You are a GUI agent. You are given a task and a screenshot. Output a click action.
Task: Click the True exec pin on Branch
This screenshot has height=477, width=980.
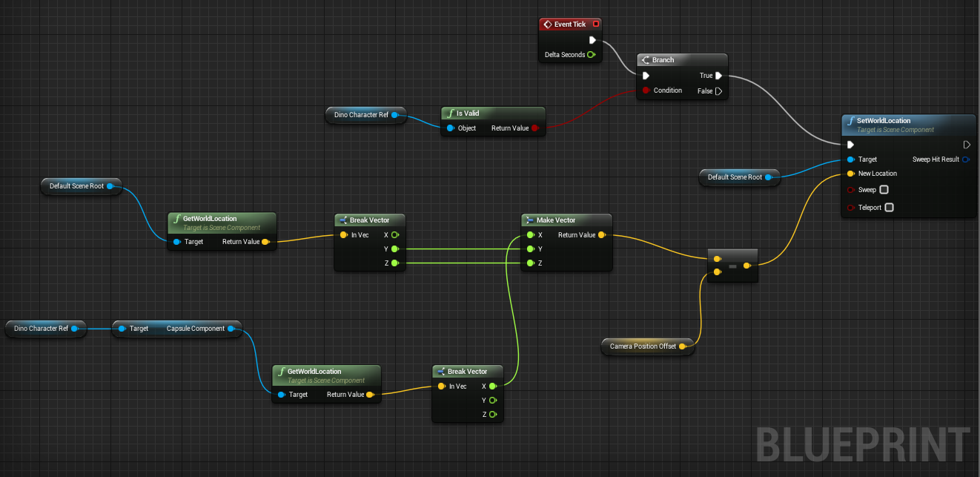point(719,76)
